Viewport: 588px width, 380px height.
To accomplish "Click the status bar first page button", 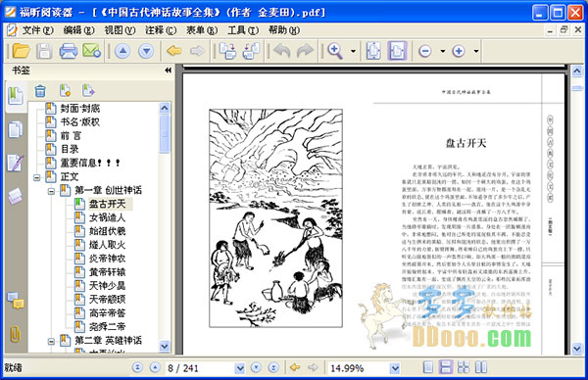I will click(137, 367).
